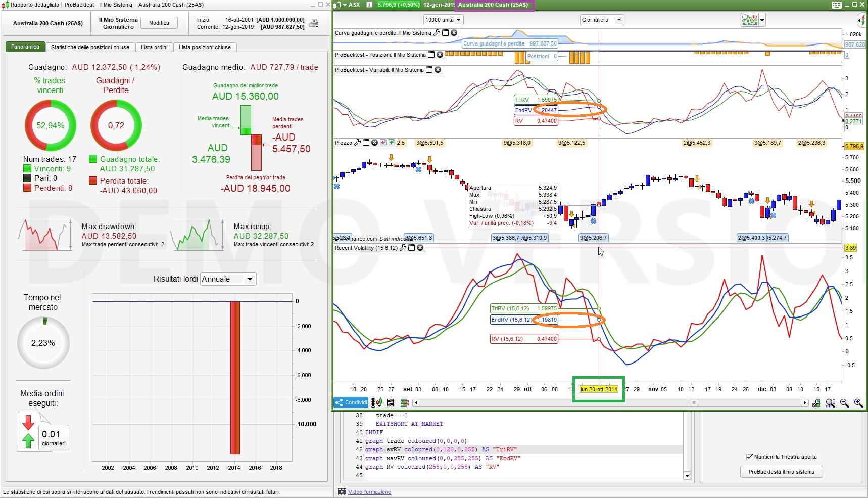
Task: Open the 10000 unità quantity dropdown
Action: (444, 20)
